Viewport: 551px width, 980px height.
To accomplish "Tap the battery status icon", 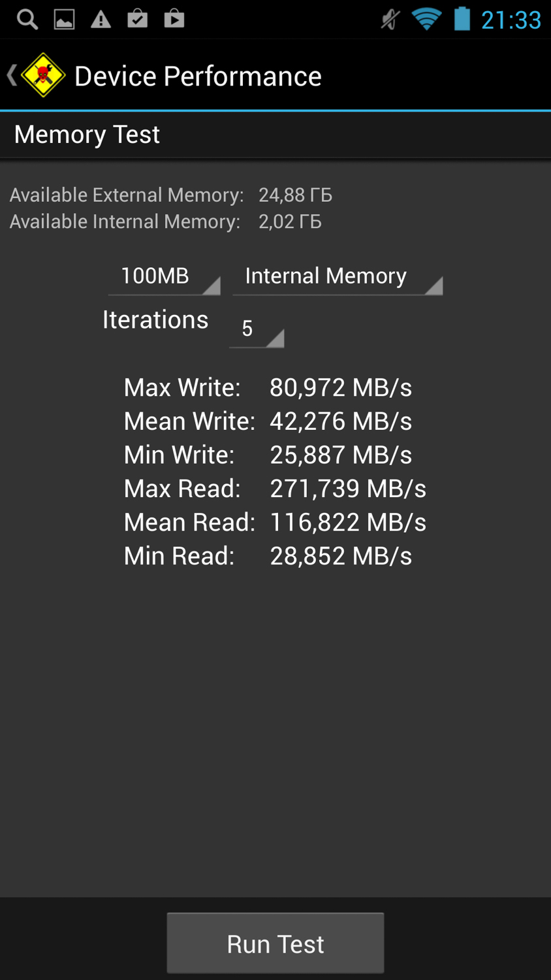I will click(x=462, y=18).
